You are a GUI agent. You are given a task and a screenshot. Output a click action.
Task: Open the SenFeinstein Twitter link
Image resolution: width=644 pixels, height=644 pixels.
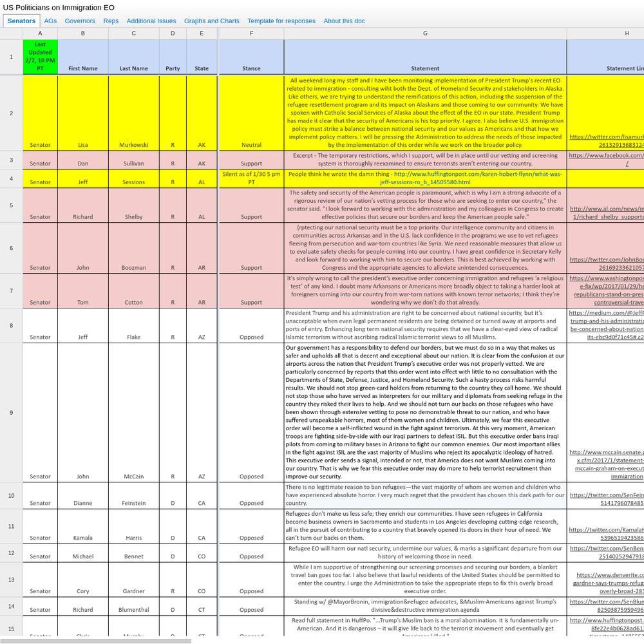607,499
